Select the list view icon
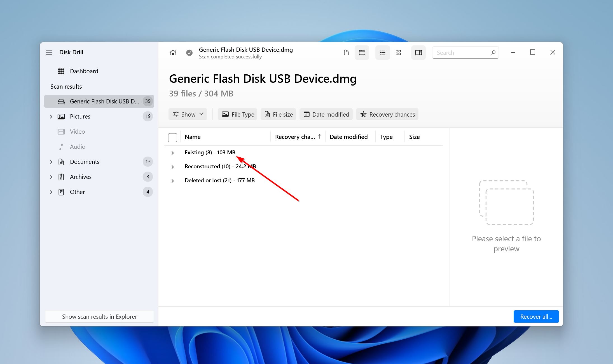The height and width of the screenshot is (364, 613). click(382, 53)
